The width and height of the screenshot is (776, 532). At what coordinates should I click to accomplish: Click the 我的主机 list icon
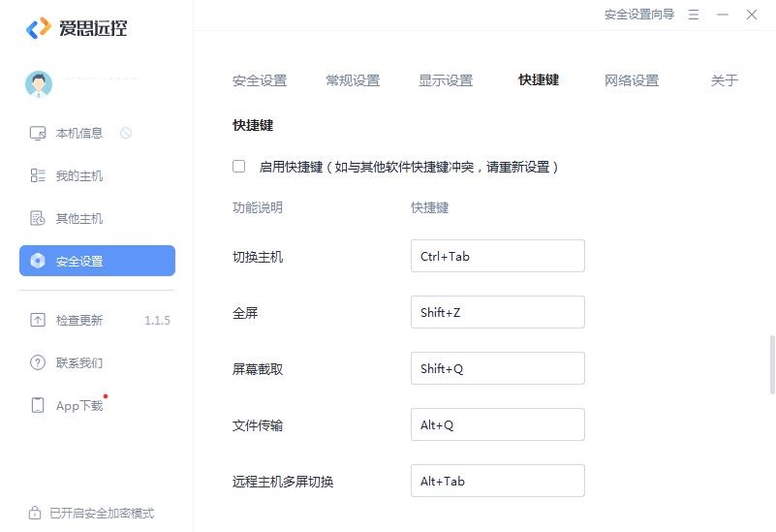38,175
